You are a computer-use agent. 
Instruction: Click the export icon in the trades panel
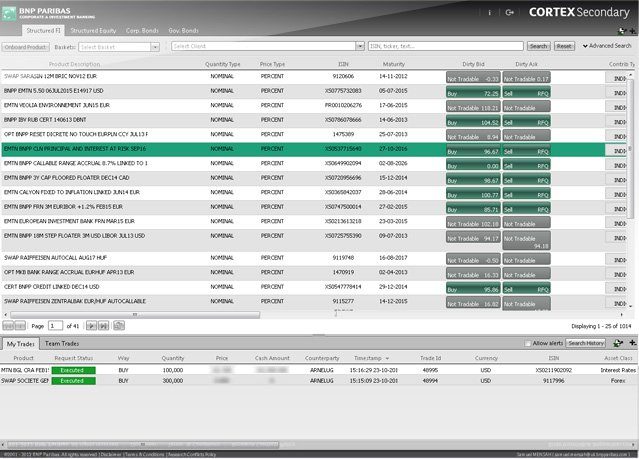(618, 343)
